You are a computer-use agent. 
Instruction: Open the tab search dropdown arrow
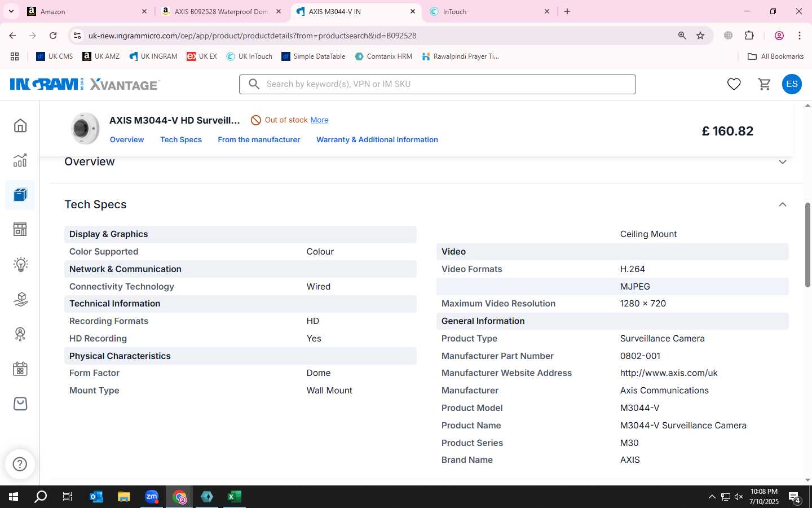pyautogui.click(x=11, y=11)
